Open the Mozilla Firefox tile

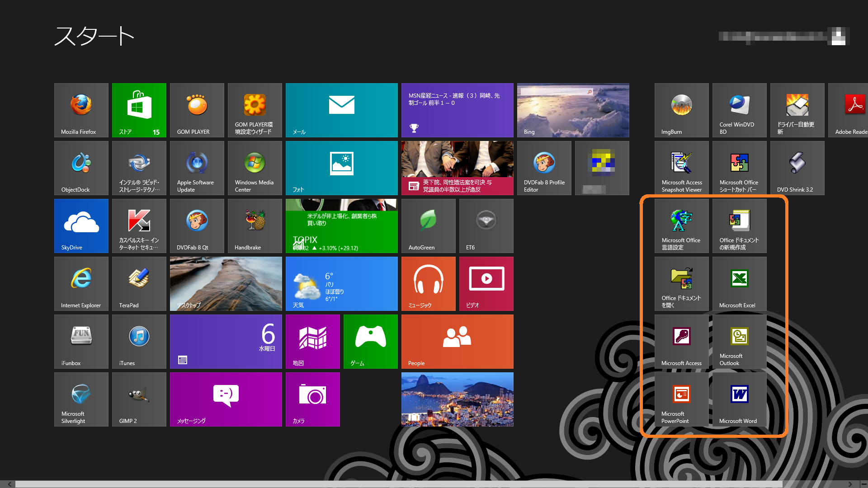pos(81,110)
